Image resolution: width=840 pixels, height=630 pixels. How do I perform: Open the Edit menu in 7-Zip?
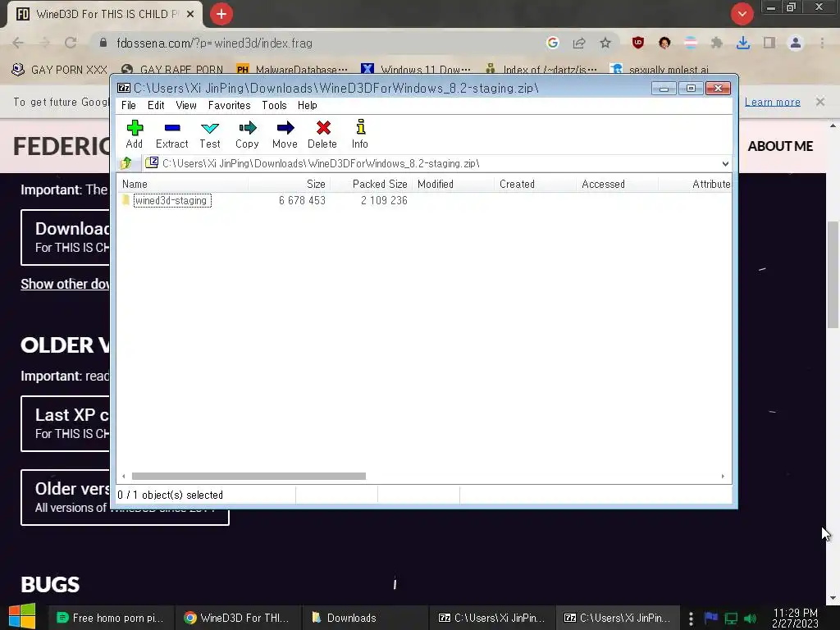point(156,106)
